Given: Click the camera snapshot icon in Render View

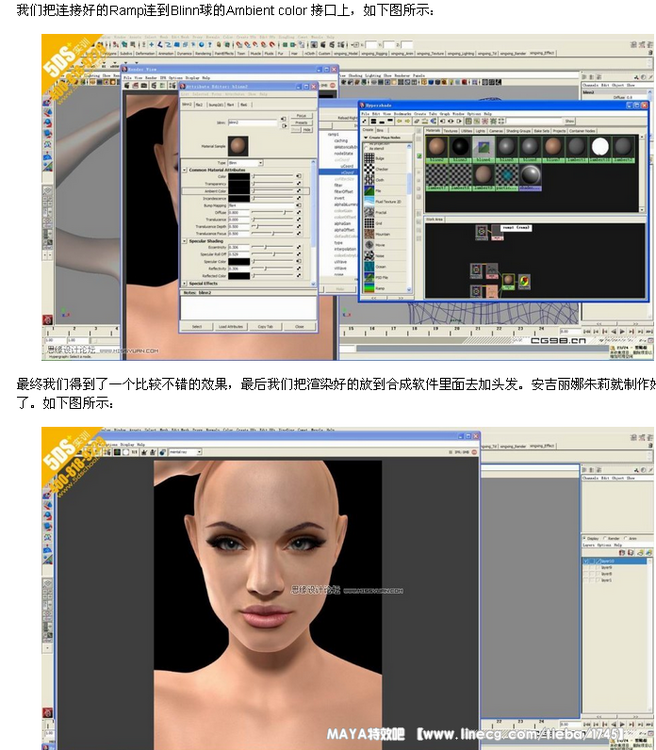Looking at the screenshot, I should [x=144, y=86].
